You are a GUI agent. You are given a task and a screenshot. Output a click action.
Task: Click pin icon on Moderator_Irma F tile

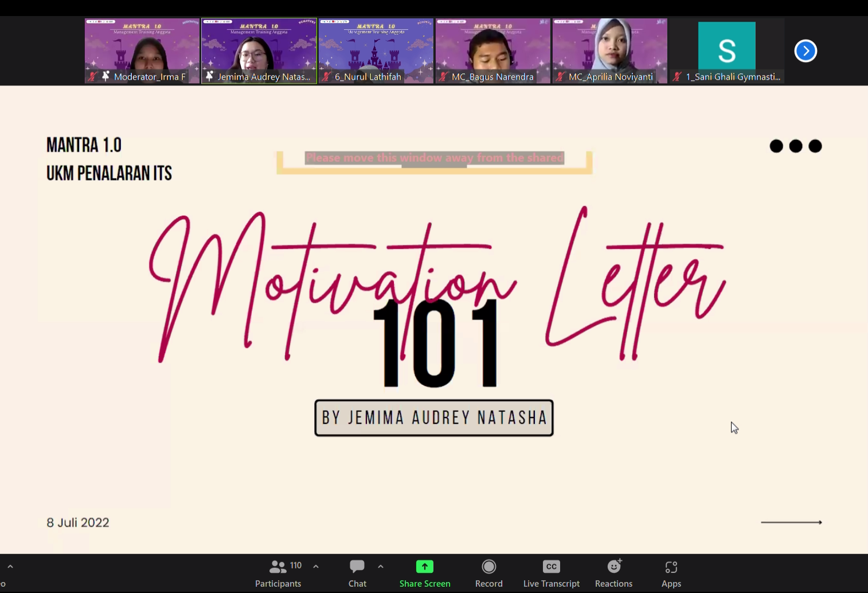point(105,76)
